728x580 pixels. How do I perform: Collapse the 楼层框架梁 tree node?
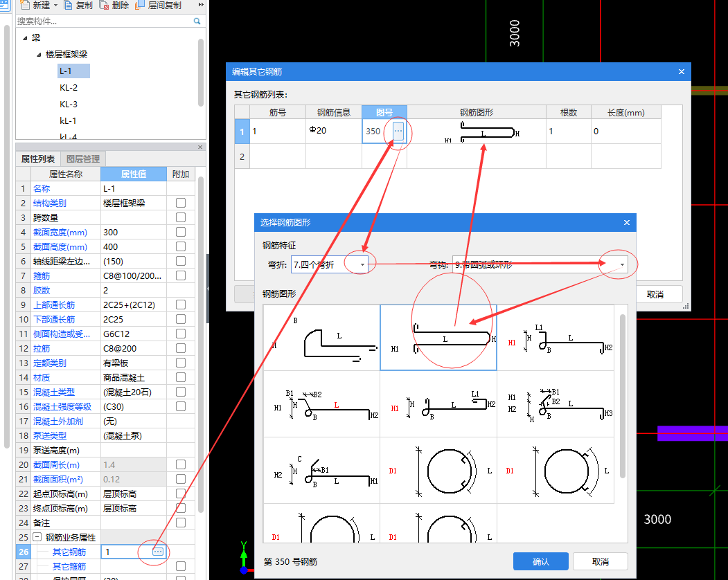[39, 55]
